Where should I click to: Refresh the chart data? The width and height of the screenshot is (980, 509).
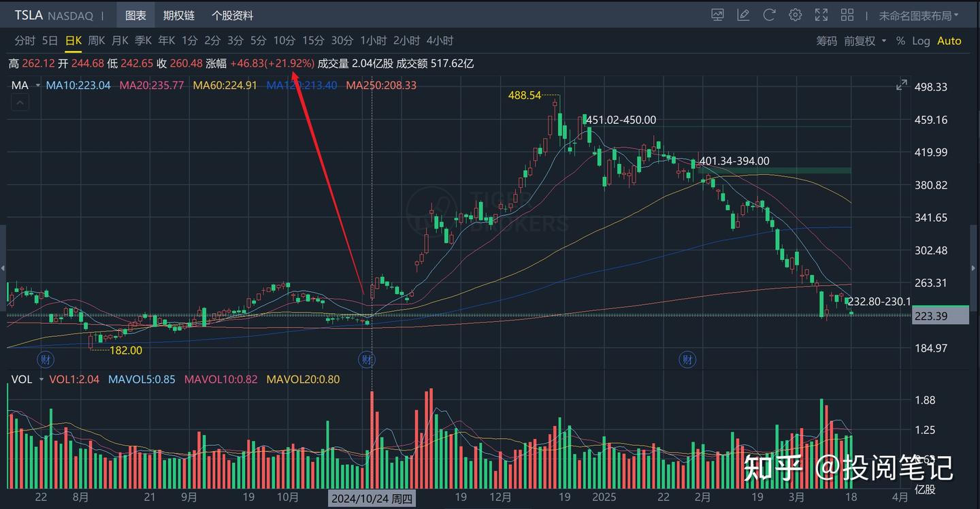click(769, 15)
